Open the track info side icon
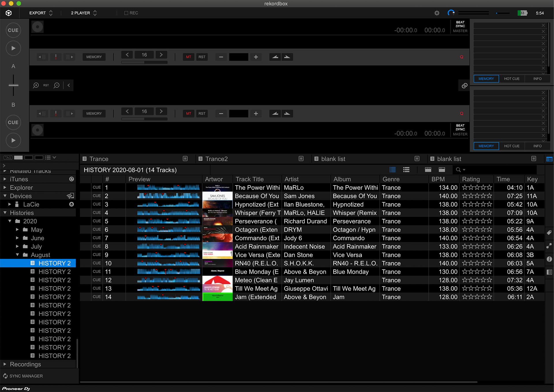The height and width of the screenshot is (392, 554). (549, 259)
